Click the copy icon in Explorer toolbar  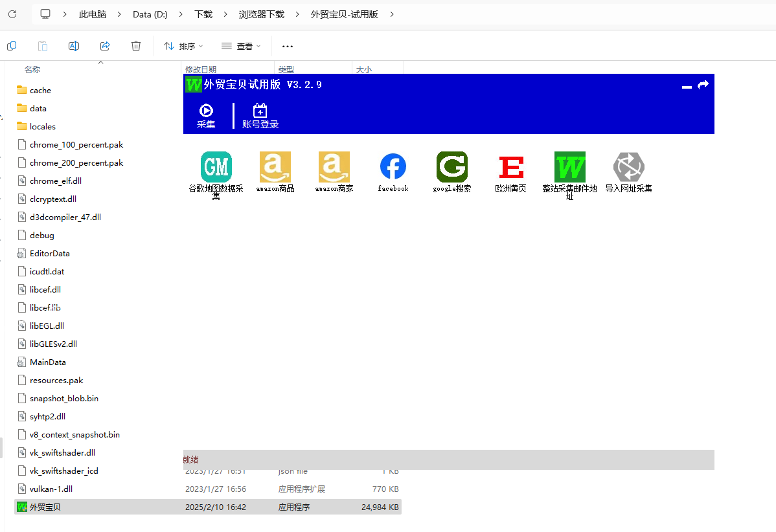pos(12,46)
